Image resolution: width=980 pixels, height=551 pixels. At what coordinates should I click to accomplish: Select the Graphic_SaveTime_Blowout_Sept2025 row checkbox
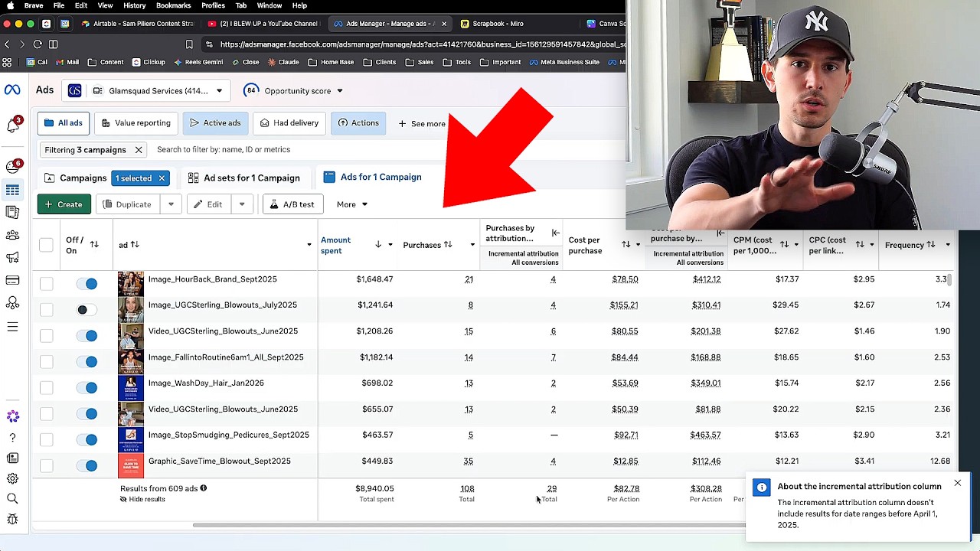pos(47,466)
